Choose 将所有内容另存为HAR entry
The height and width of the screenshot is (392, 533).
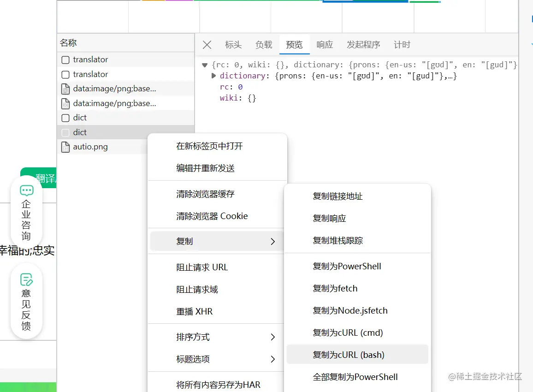coord(217,385)
